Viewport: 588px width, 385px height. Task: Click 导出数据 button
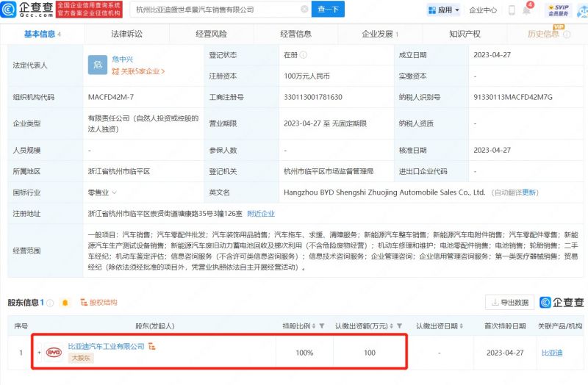509,303
